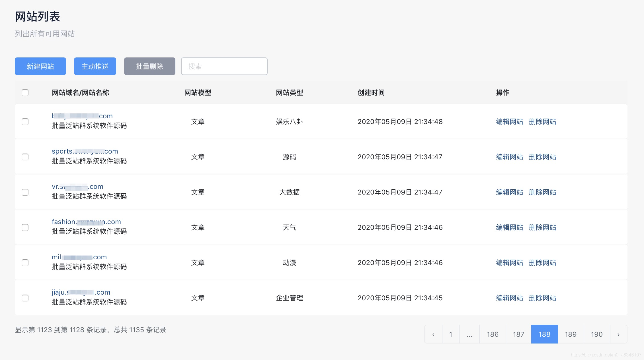644x360 pixels.
Task: Click the subtitle 列出所有可用网站
Action: [x=45, y=34]
